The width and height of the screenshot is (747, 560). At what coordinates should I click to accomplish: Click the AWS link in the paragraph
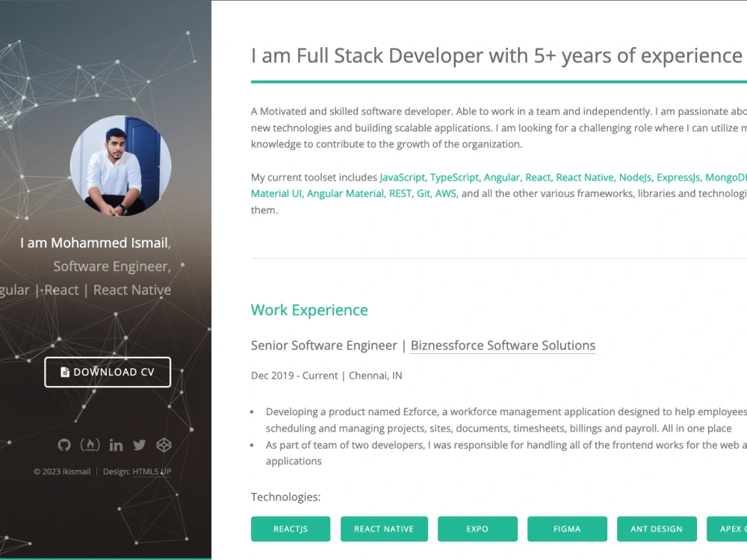tap(445, 193)
